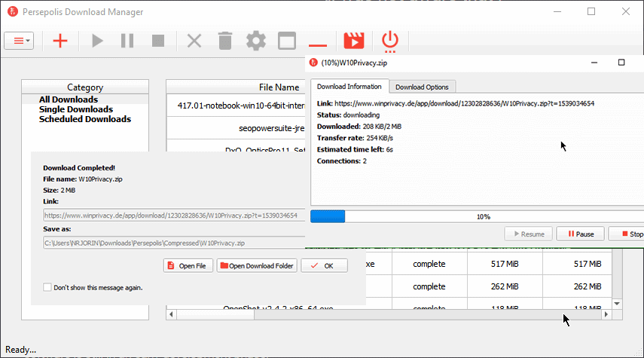
Task: Click the Category column header
Action: [85, 87]
